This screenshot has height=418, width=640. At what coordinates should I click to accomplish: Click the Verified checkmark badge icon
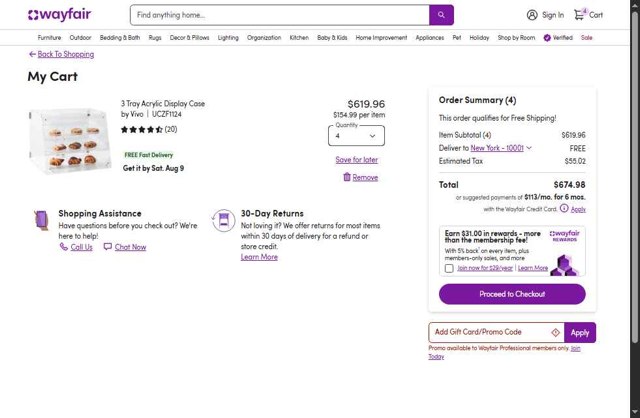coord(547,38)
